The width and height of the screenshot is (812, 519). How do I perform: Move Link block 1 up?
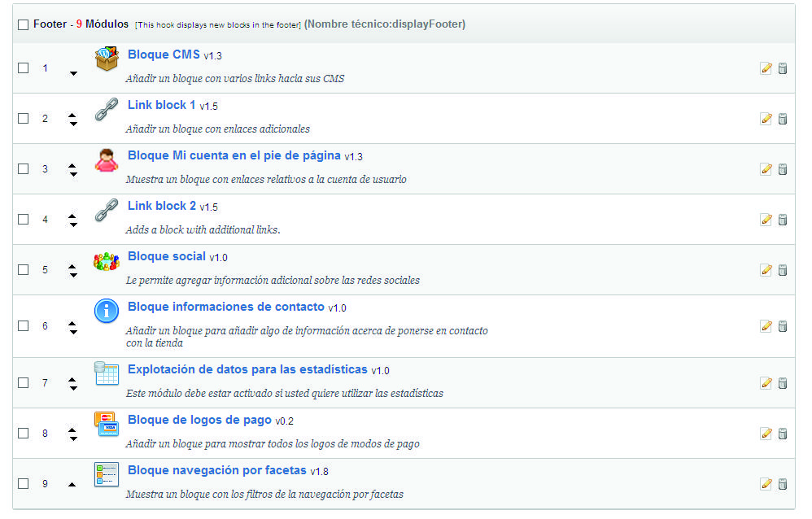point(72,115)
